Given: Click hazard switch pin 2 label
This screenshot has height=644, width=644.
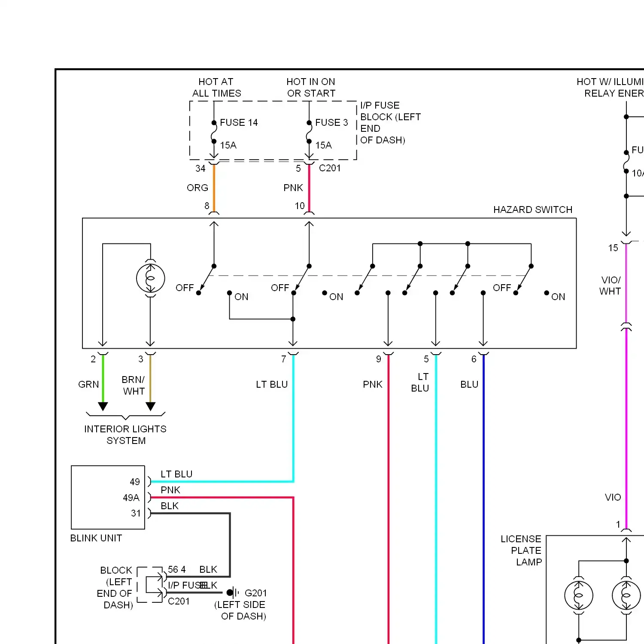Looking at the screenshot, I should point(93,359).
